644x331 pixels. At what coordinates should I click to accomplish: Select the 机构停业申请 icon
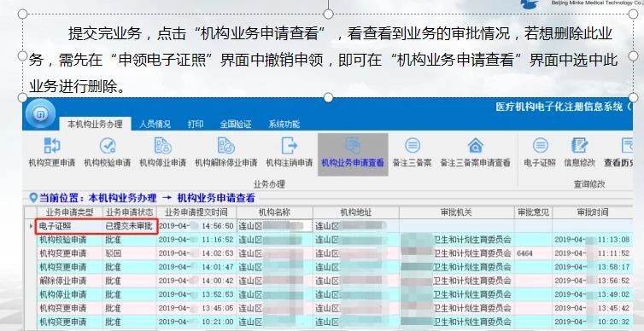click(x=162, y=146)
